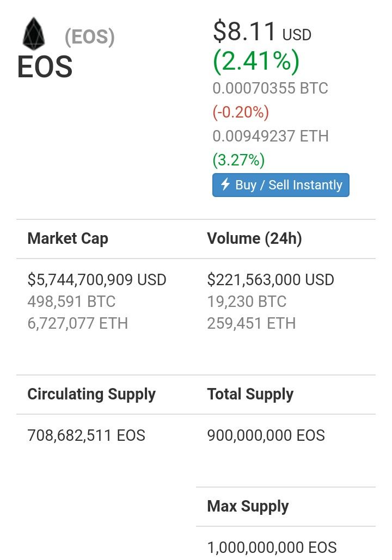Tap the Buy / Sell Instantly button

pos(280,185)
